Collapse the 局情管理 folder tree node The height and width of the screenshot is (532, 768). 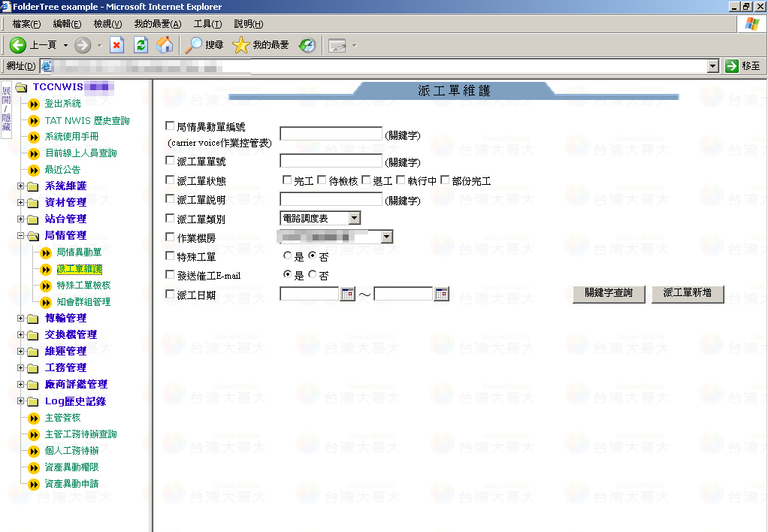(x=21, y=236)
